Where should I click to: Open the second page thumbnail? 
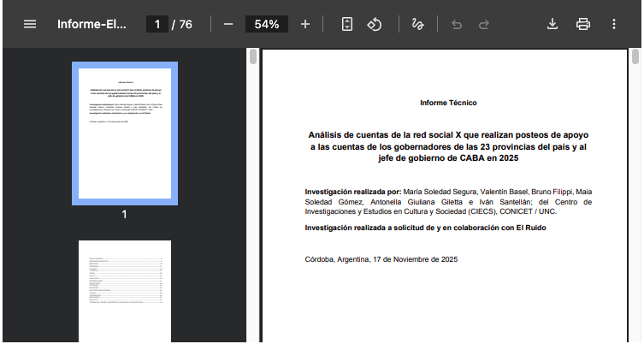click(x=125, y=291)
